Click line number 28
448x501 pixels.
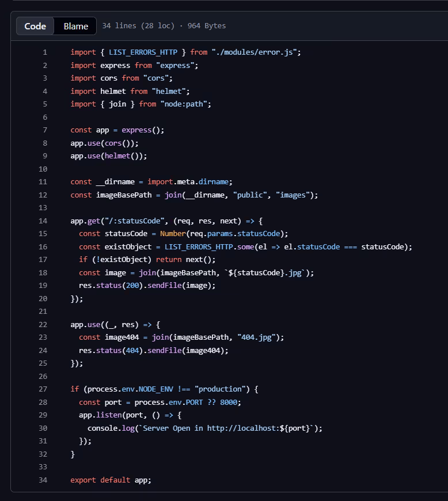click(43, 402)
